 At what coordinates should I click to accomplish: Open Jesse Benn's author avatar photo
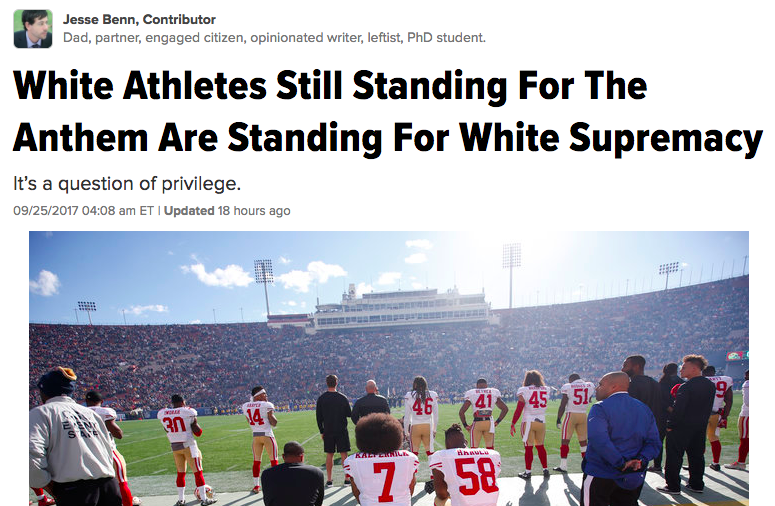tap(33, 29)
